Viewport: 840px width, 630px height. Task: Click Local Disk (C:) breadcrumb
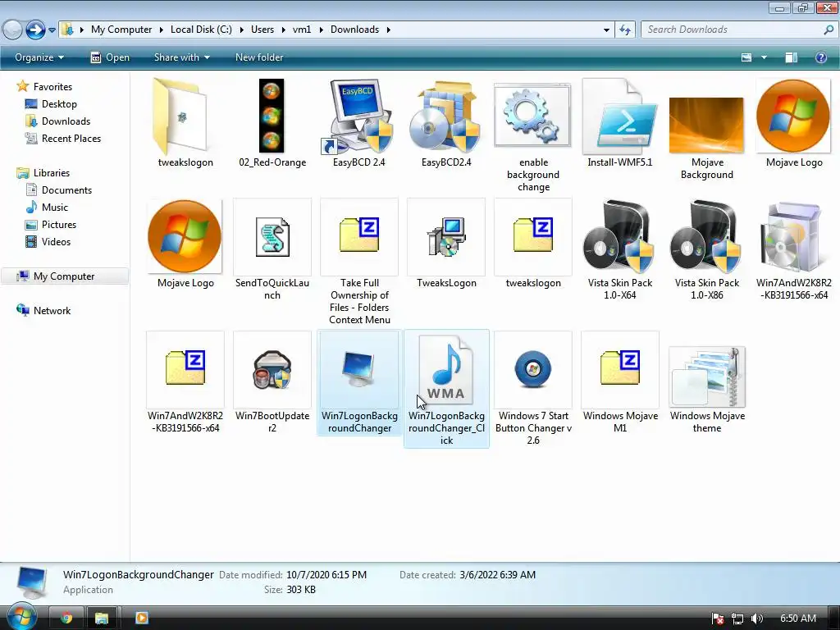tap(202, 30)
